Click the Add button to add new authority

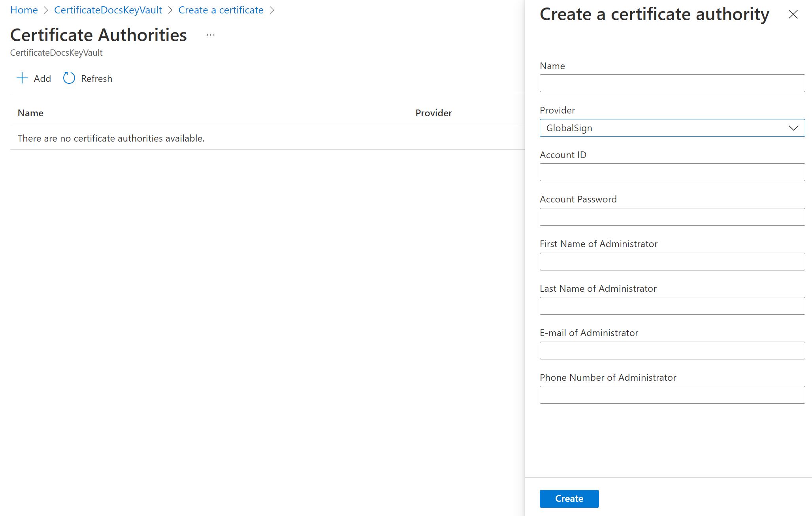click(x=34, y=78)
